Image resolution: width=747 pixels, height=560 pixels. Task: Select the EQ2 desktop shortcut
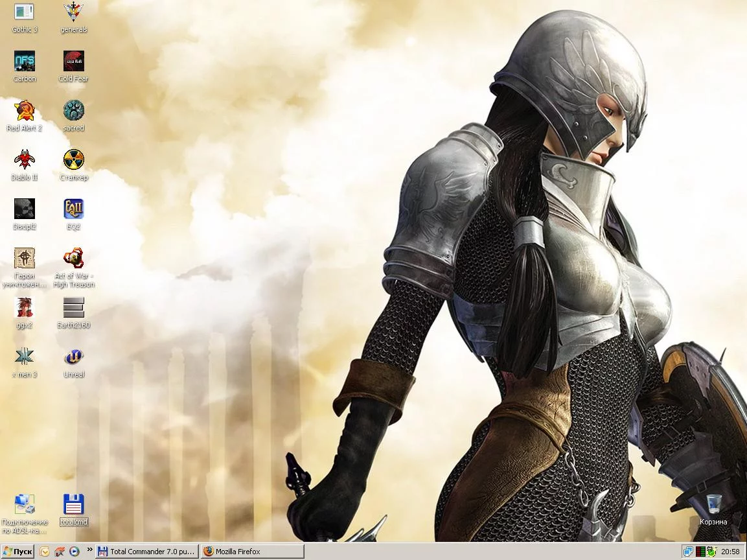tap(73, 215)
